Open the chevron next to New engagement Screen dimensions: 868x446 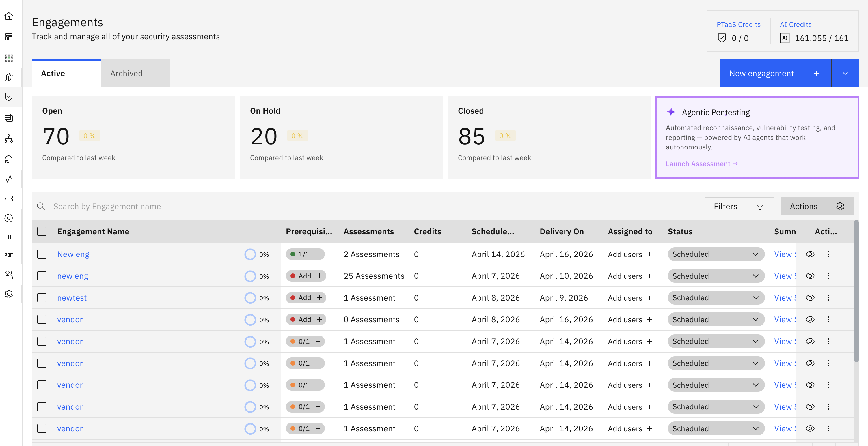click(845, 73)
